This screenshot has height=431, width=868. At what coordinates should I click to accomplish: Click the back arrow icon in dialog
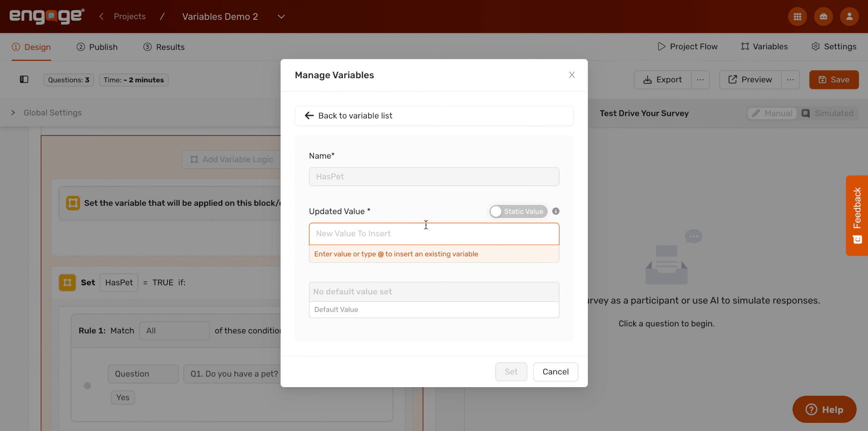[309, 116]
